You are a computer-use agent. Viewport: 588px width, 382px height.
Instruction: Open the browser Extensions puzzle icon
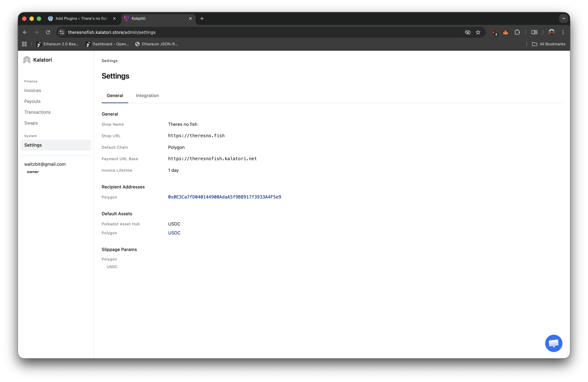(517, 32)
